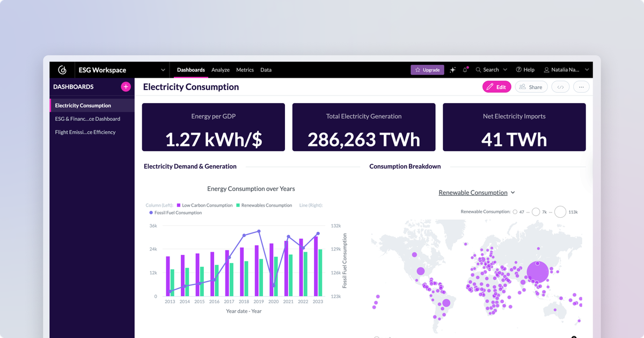This screenshot has height=338, width=644.
Task: Share the dashboard via Share button
Action: pyautogui.click(x=531, y=86)
